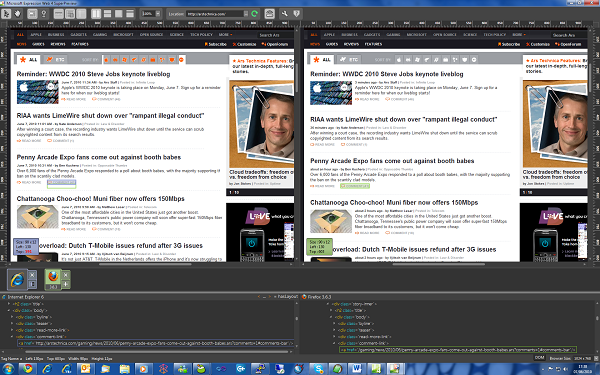Click the highlighted comment link in right page
Image resolution: width=600 pixels, height=375 pixels.
[355, 186]
